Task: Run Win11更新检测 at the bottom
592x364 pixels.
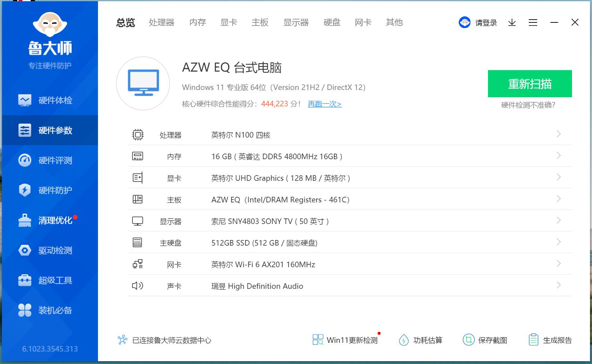Action: pos(344,340)
